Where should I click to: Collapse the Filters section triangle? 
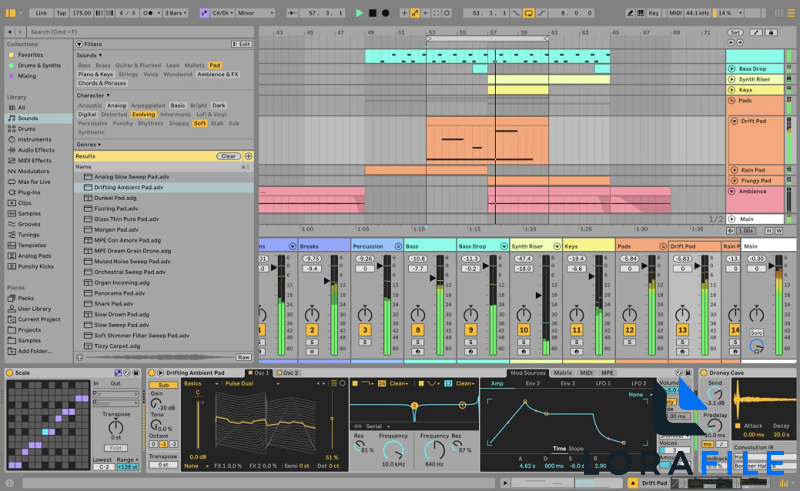(80, 44)
